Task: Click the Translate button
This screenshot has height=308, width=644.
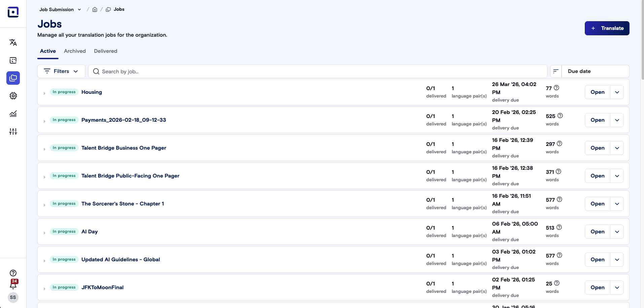Action: (x=607, y=28)
